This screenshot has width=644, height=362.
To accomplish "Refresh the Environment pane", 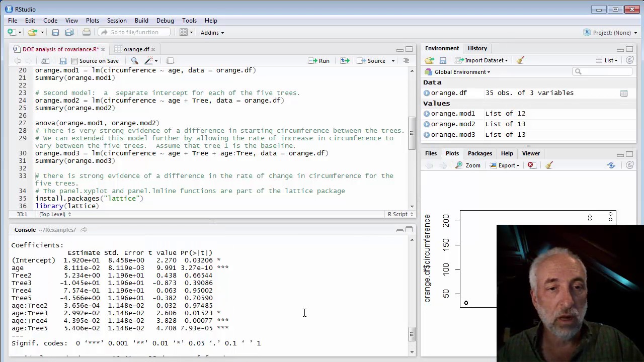I will [x=629, y=60].
